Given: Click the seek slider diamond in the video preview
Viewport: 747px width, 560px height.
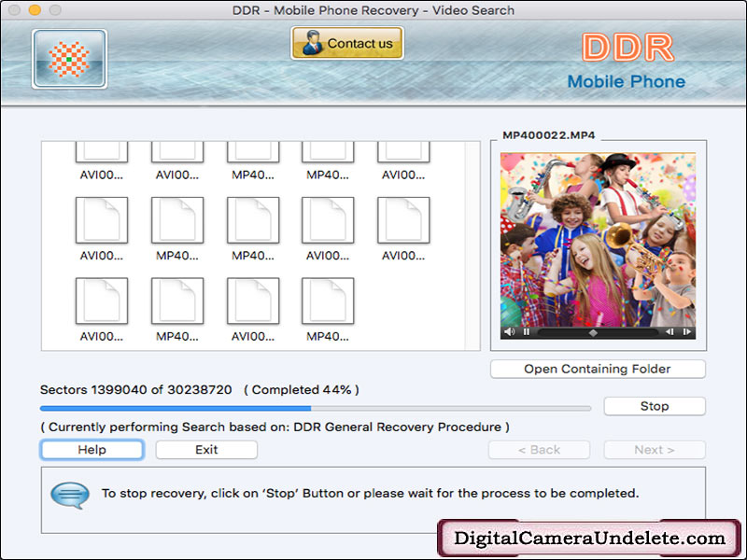Looking at the screenshot, I should (x=593, y=332).
